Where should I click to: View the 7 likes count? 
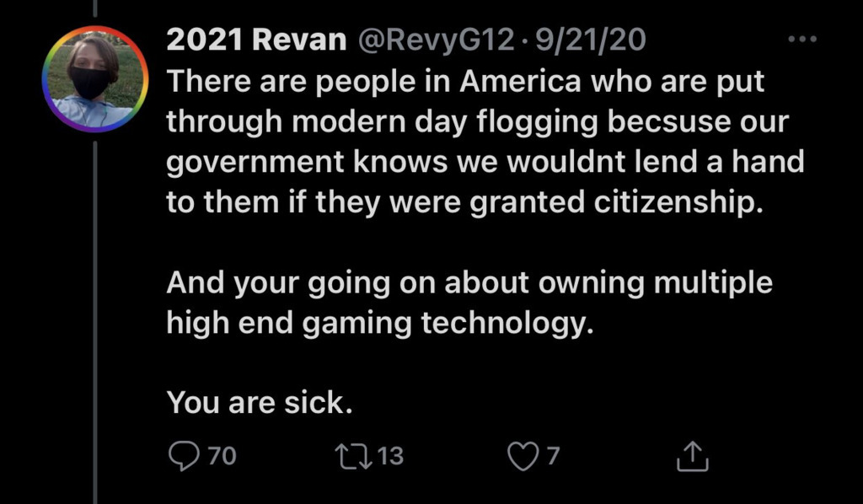553,456
